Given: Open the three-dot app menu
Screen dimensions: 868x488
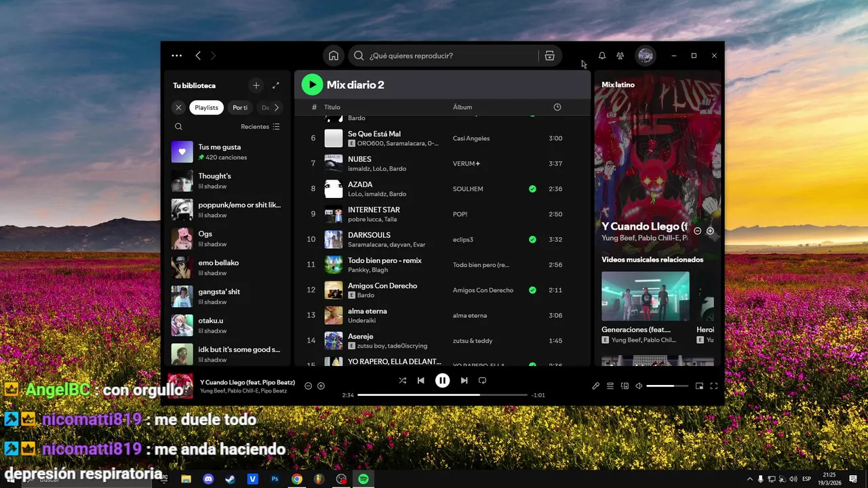Looking at the screenshot, I should 176,56.
